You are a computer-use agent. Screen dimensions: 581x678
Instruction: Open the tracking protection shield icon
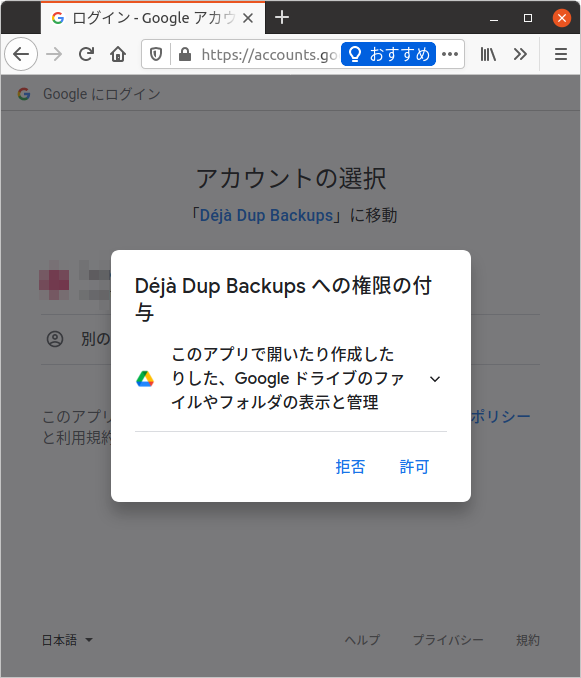(156, 54)
